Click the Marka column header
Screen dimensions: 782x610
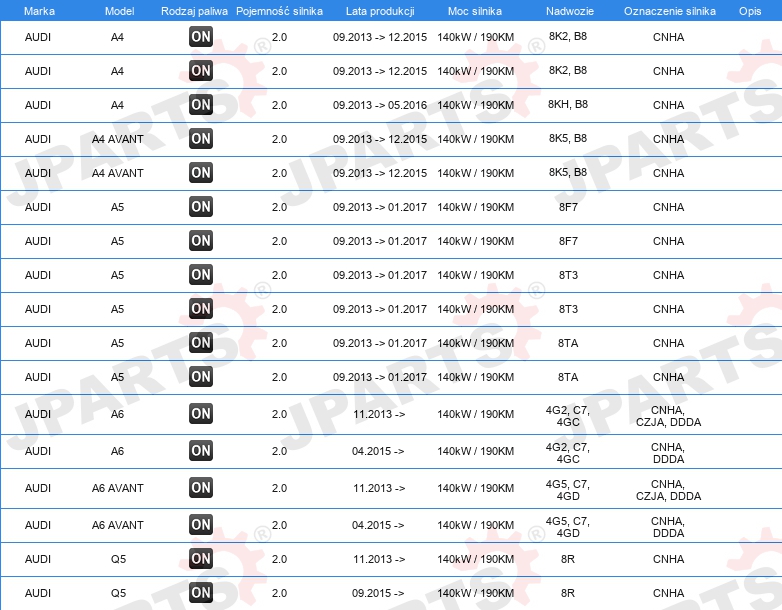point(39,11)
